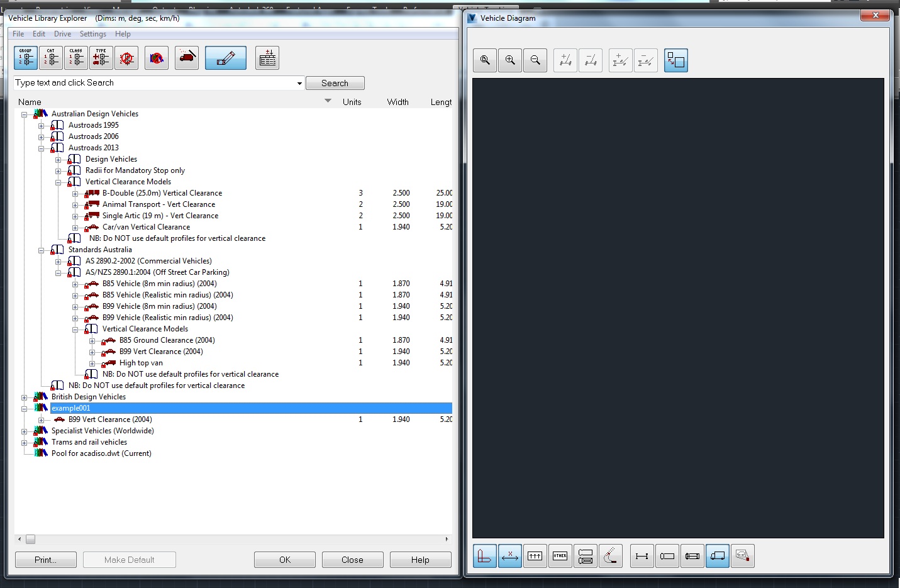
Task: Toggle the X dimension display button
Action: pyautogui.click(x=509, y=556)
